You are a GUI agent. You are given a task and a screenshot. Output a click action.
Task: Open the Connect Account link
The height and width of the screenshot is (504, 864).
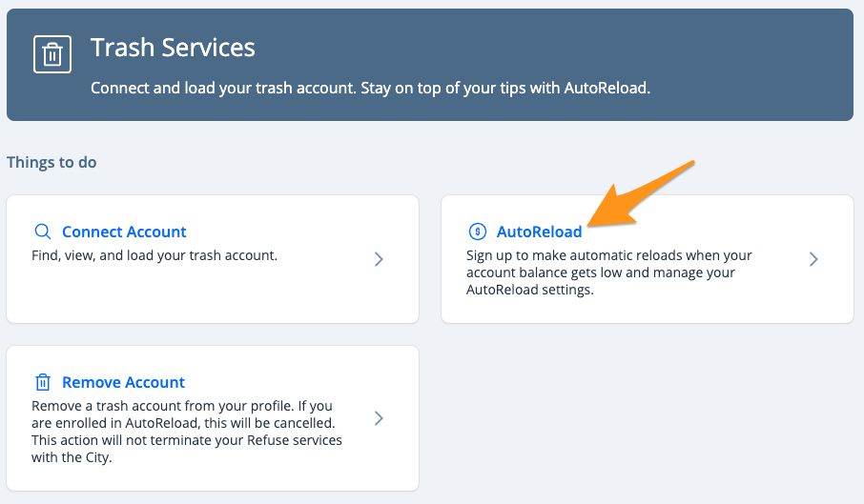click(124, 232)
